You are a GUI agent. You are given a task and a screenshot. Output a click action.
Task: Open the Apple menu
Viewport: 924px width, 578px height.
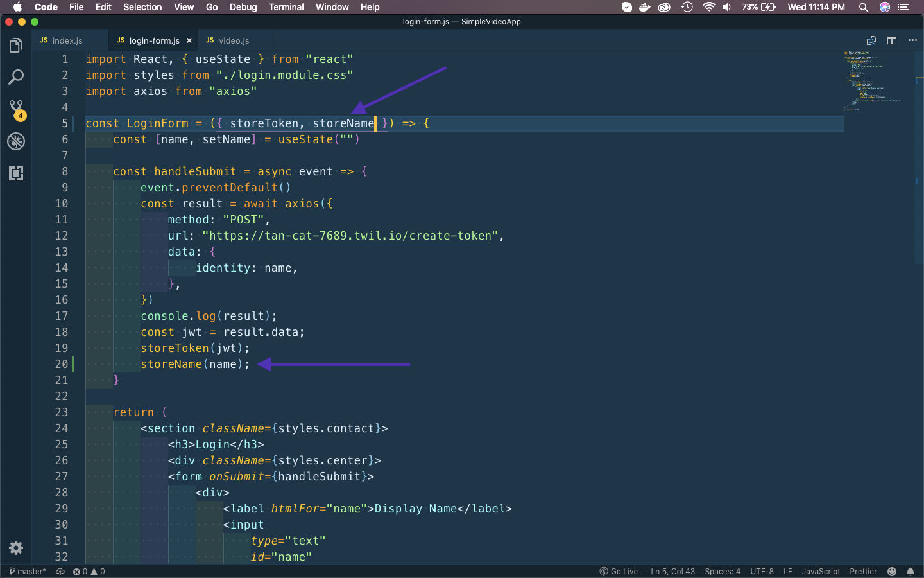pos(17,7)
